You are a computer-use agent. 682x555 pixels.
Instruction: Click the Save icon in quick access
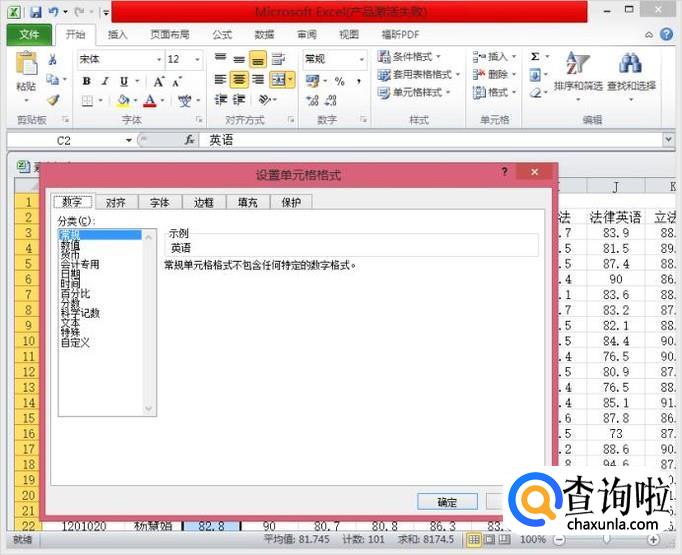pos(36,12)
